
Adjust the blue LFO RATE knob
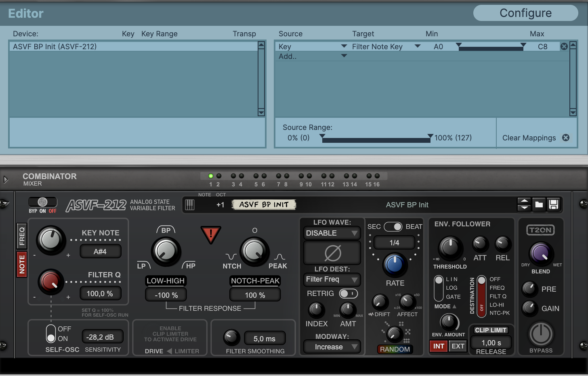(x=395, y=264)
